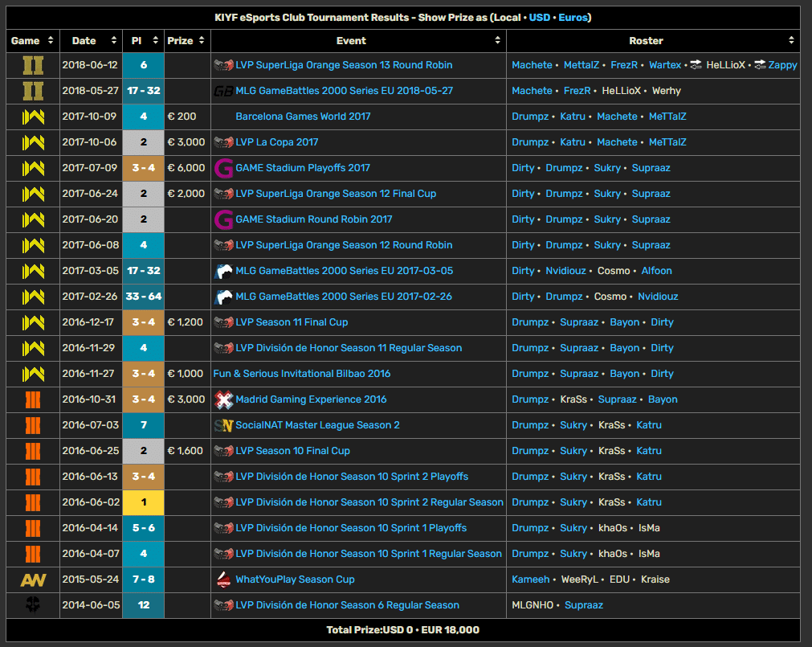Screen dimensions: 812x647
Task: Click the WhatYouPlay Season Cup logo
Action: pos(224,579)
